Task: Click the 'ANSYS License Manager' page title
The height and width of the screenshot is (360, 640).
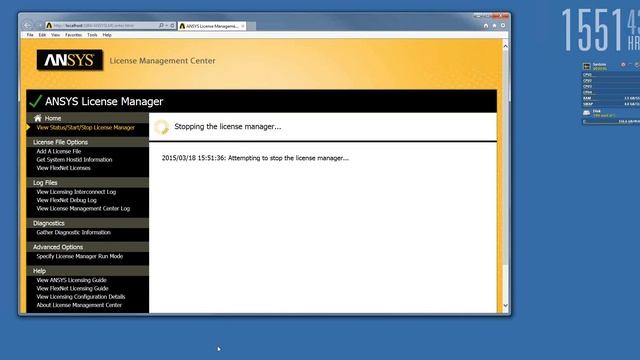Action: pos(104,101)
